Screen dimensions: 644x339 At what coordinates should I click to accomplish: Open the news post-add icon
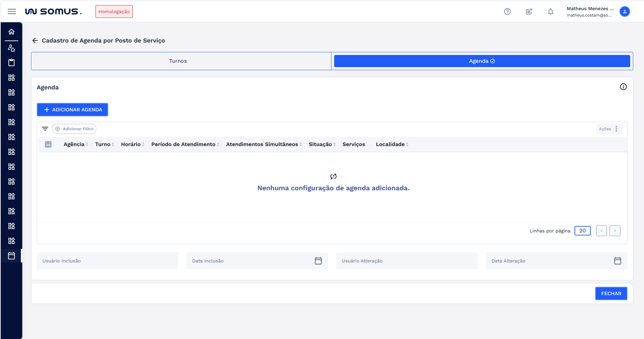(x=529, y=11)
